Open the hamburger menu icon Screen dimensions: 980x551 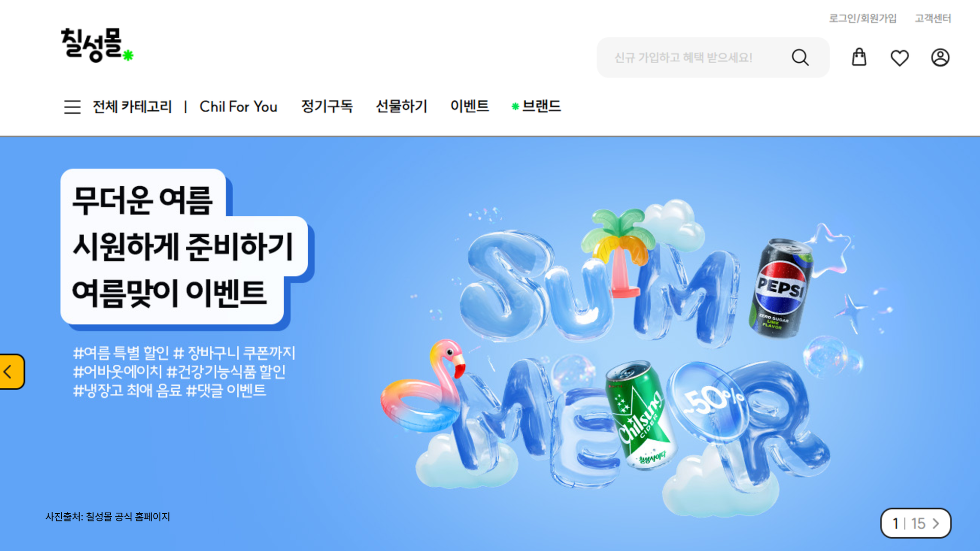coord(72,107)
